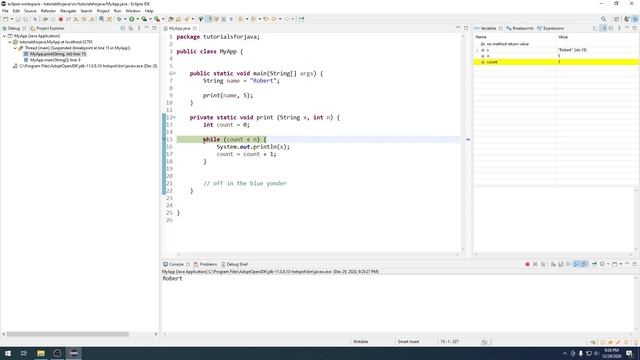
Task: Switch to the Expressions tab
Action: 550,28
